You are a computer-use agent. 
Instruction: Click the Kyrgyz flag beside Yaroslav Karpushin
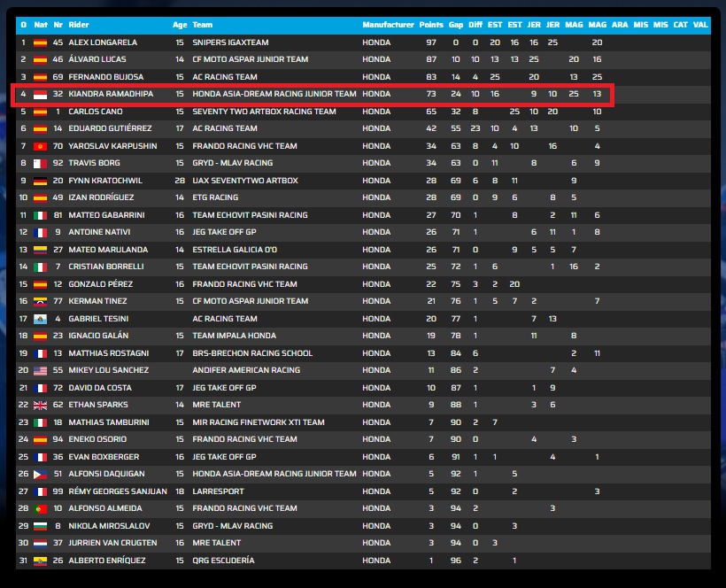tap(40, 146)
